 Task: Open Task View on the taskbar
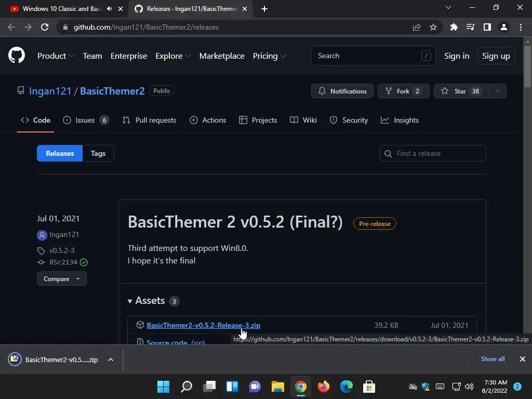click(x=209, y=387)
